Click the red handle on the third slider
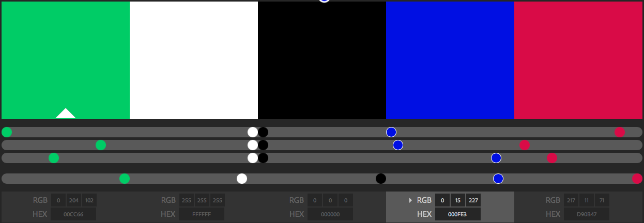 [552, 158]
